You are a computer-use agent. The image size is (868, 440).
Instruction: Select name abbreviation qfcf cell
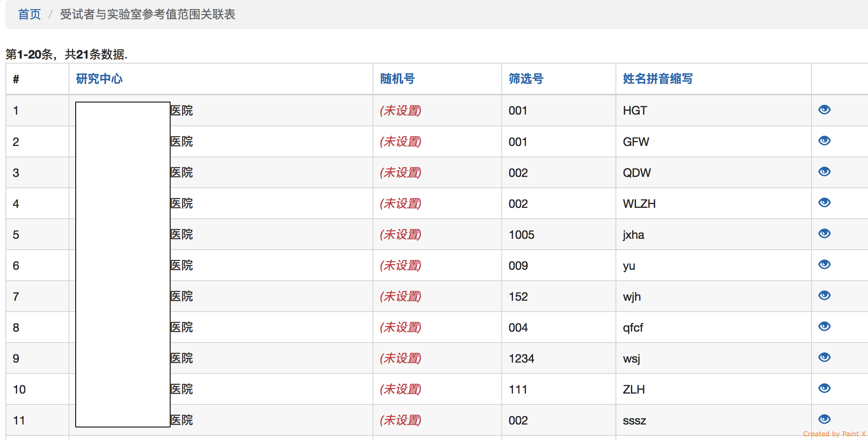[713, 327]
